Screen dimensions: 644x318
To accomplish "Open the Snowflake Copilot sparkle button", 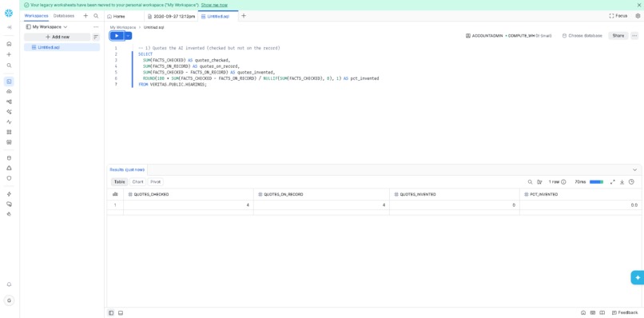I will 638,278.
